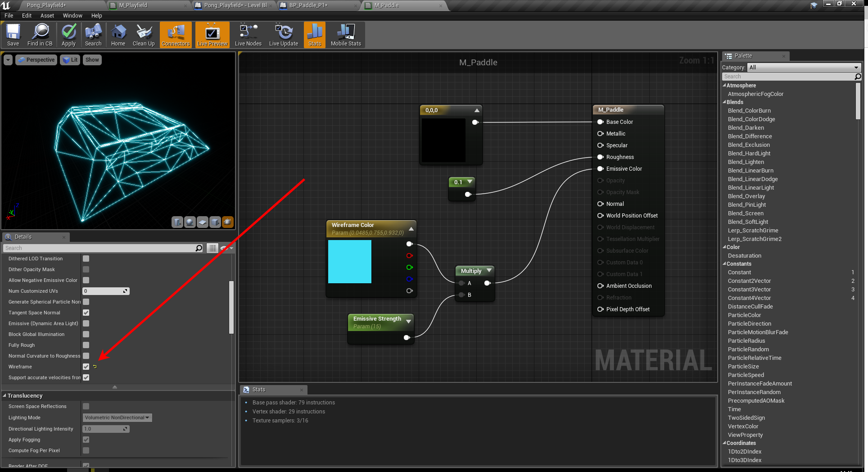Click the Palette search magnifier icon
The image size is (868, 472).
click(858, 77)
